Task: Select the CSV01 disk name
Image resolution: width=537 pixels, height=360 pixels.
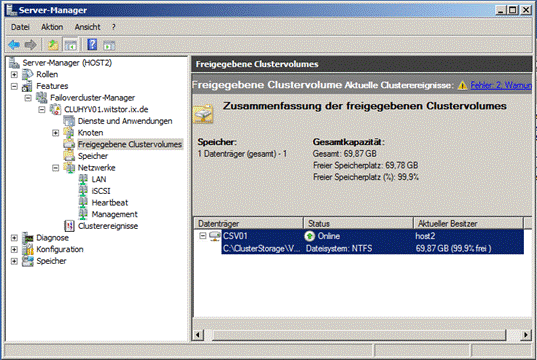Action: pos(235,236)
